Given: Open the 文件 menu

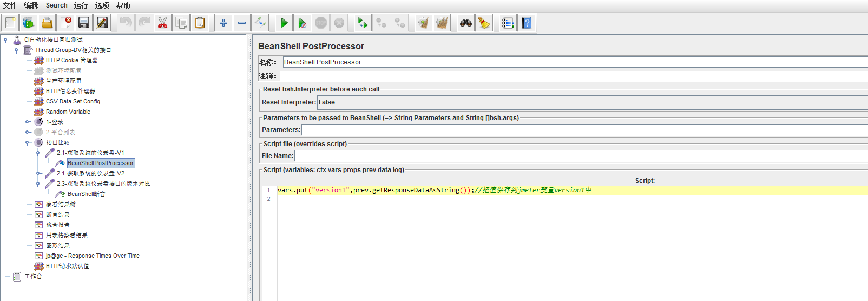Looking at the screenshot, I should [x=10, y=5].
